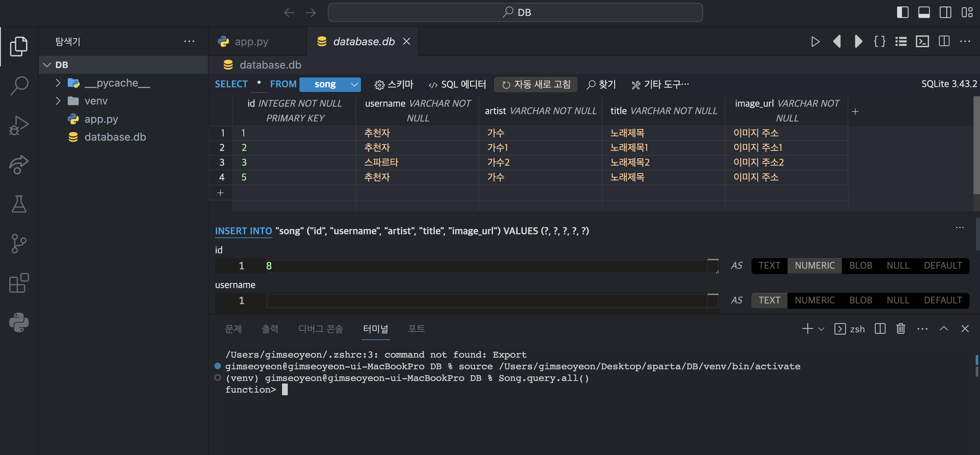Split the terminal pane

click(x=880, y=329)
